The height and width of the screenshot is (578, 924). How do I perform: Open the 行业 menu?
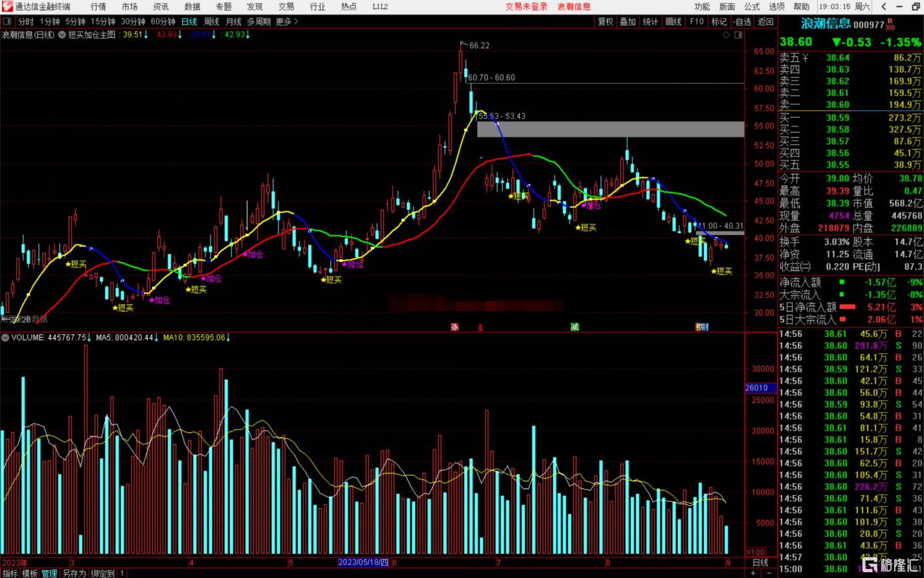(x=317, y=6)
